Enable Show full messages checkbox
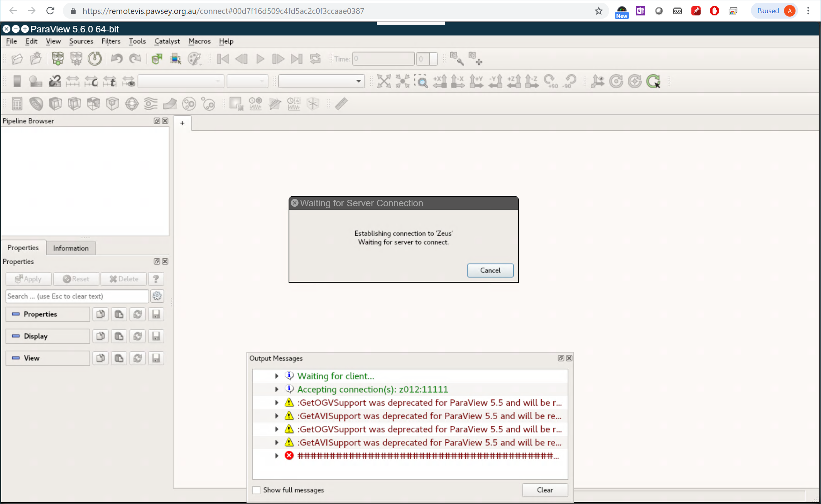The width and height of the screenshot is (821, 504). pyautogui.click(x=257, y=490)
